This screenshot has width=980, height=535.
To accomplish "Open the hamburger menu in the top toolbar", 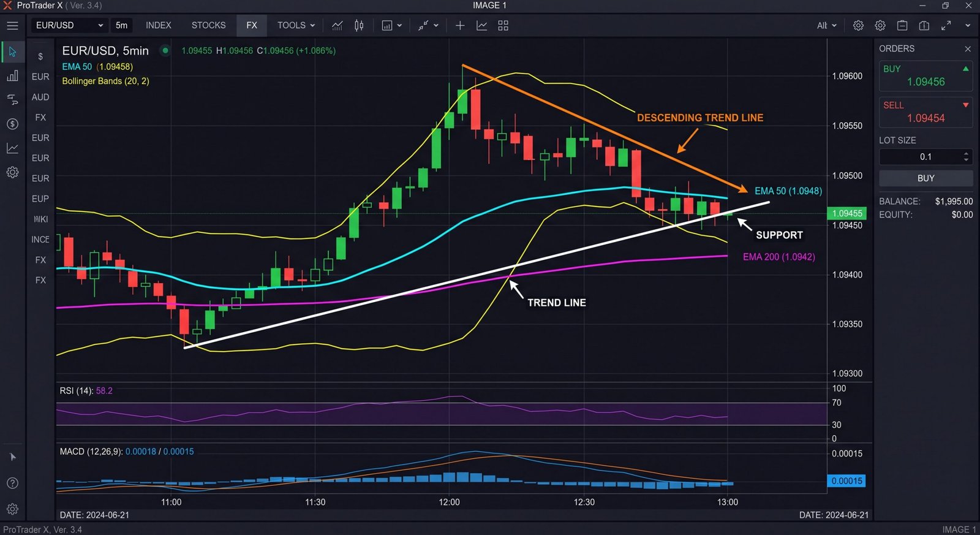I will coord(12,26).
